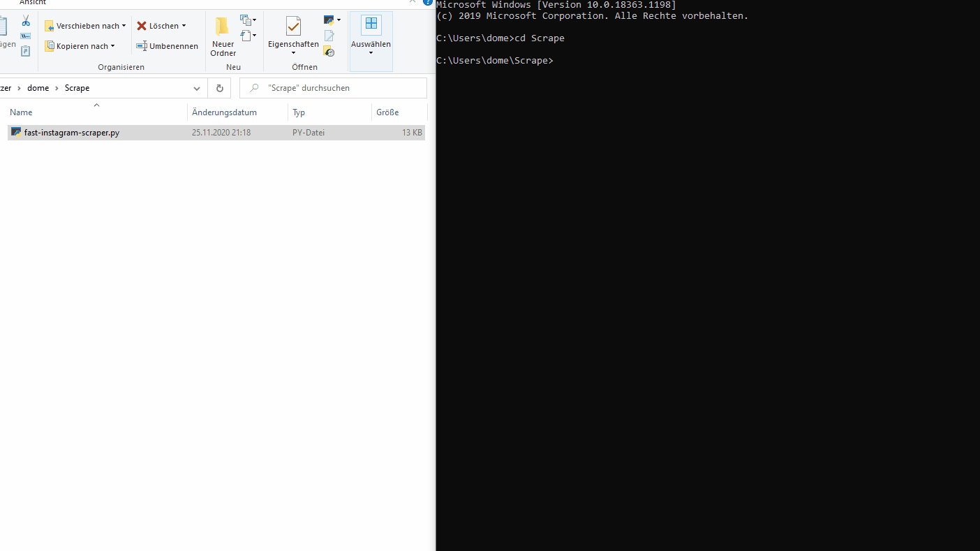Open the address bar history dropdown
The image size is (980, 551).
click(197, 88)
